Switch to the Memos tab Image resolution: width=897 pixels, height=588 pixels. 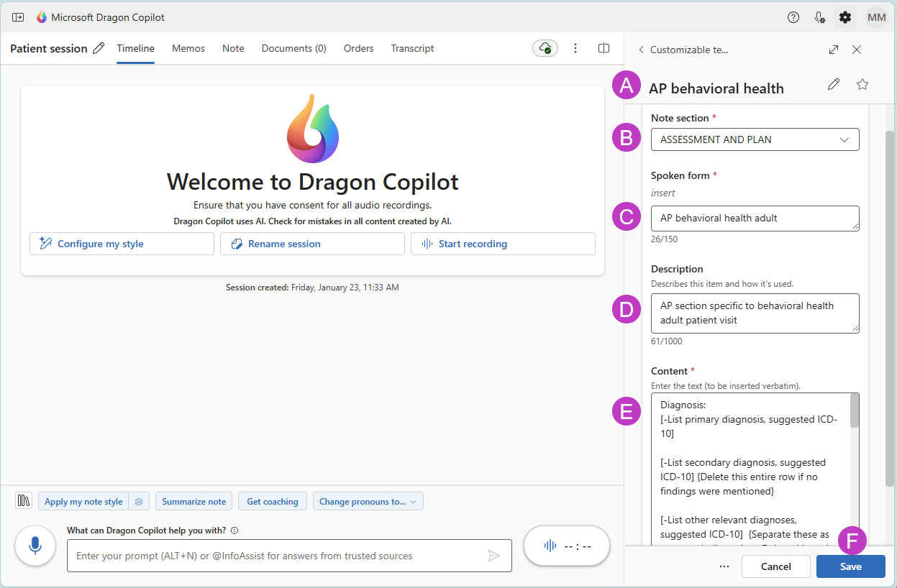(188, 48)
